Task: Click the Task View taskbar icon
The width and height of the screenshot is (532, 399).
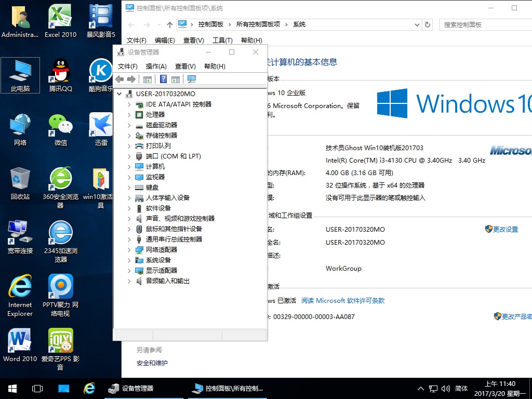Action: point(37,389)
